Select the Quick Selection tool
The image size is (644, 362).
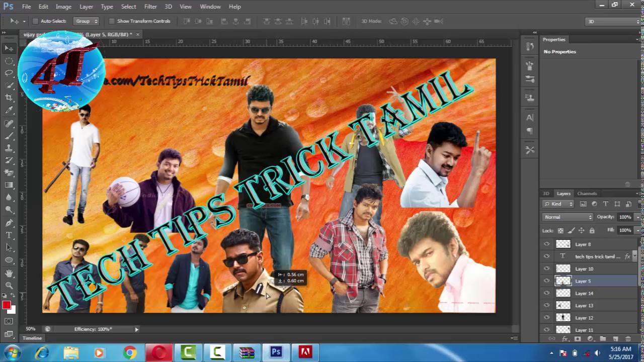[9, 85]
